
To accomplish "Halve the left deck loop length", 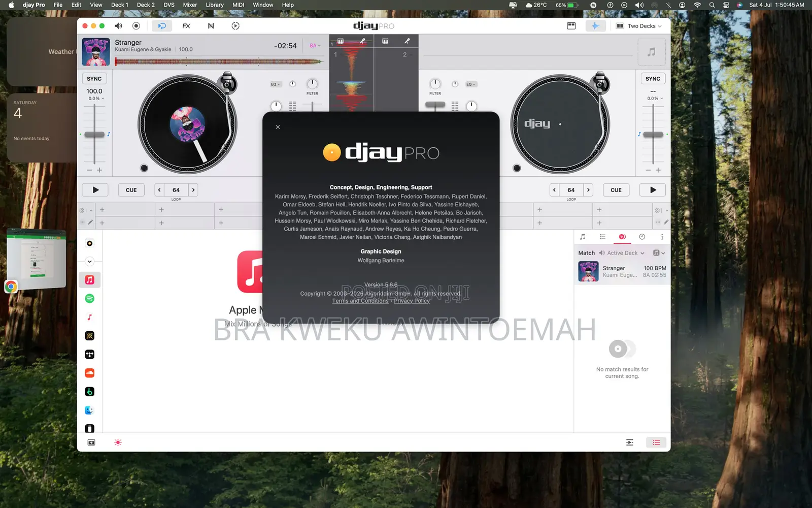I will coord(159,190).
